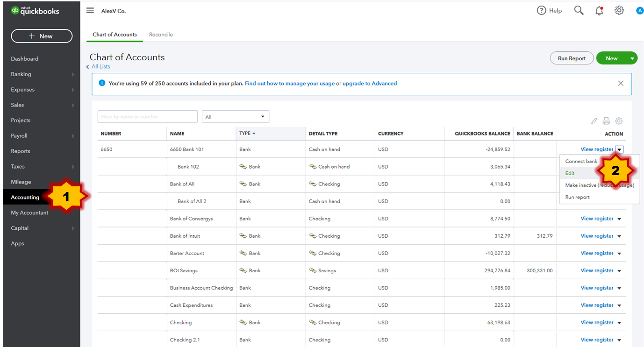Screen dimensions: 644x347
Task: Dismiss the account usage info banner
Action: click(621, 84)
